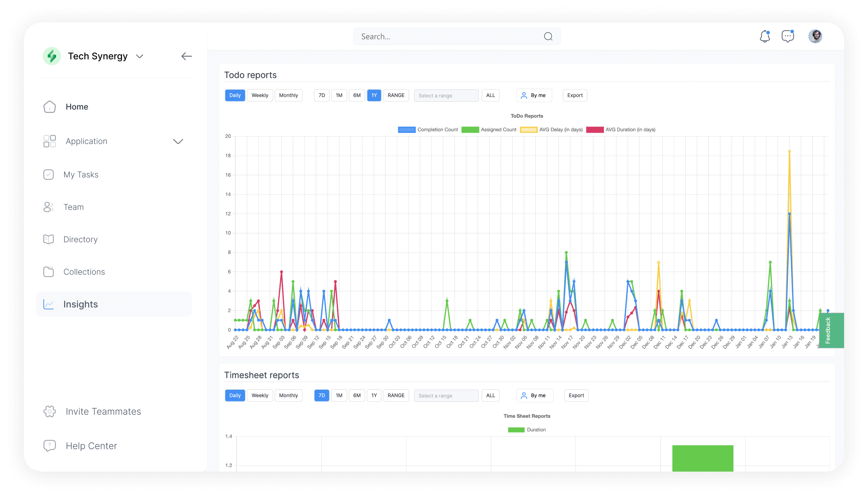Collapse sidebar with the back arrow
The height and width of the screenshot is (497, 868).
click(x=186, y=56)
